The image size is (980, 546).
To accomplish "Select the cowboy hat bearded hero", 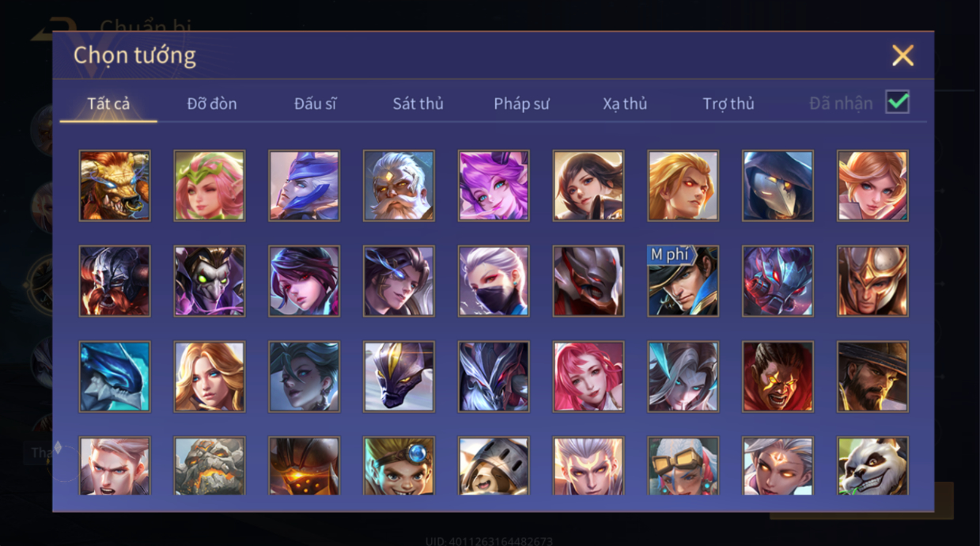I will coord(872,377).
